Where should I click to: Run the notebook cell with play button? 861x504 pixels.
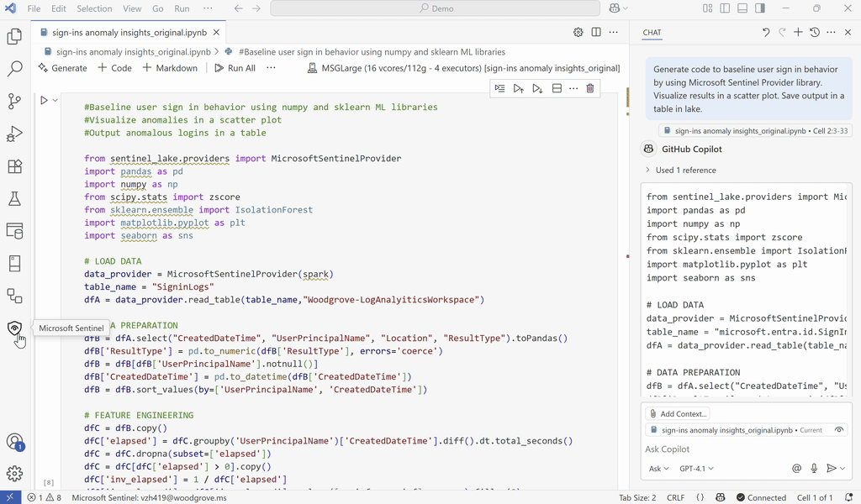point(44,100)
